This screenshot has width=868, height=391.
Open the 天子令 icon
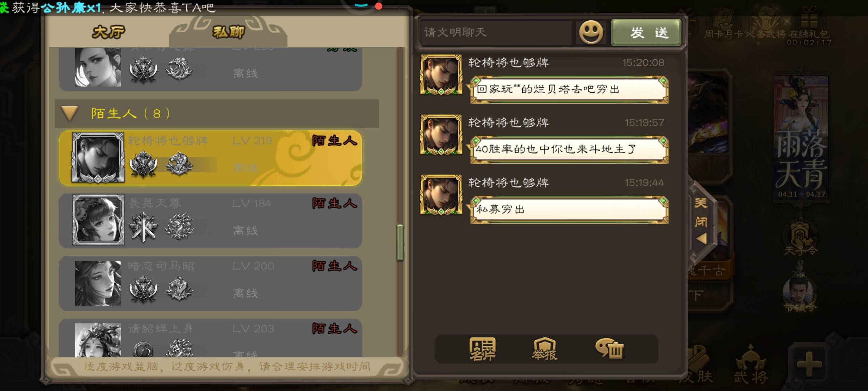[801, 237]
